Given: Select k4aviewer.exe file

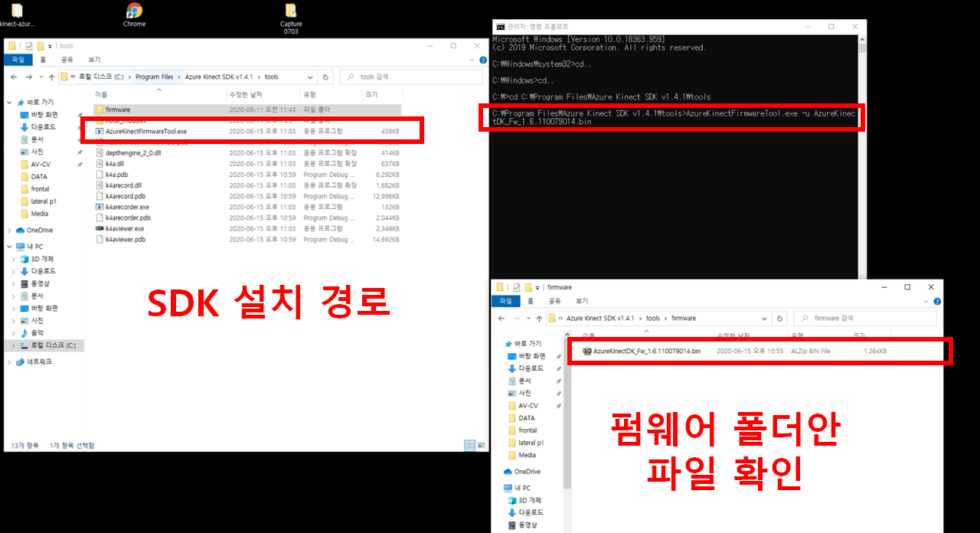Looking at the screenshot, I should [247, 228].
